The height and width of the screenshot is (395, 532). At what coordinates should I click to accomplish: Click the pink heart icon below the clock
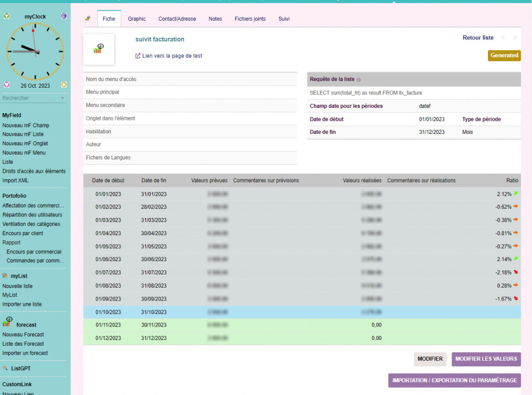(x=6, y=85)
